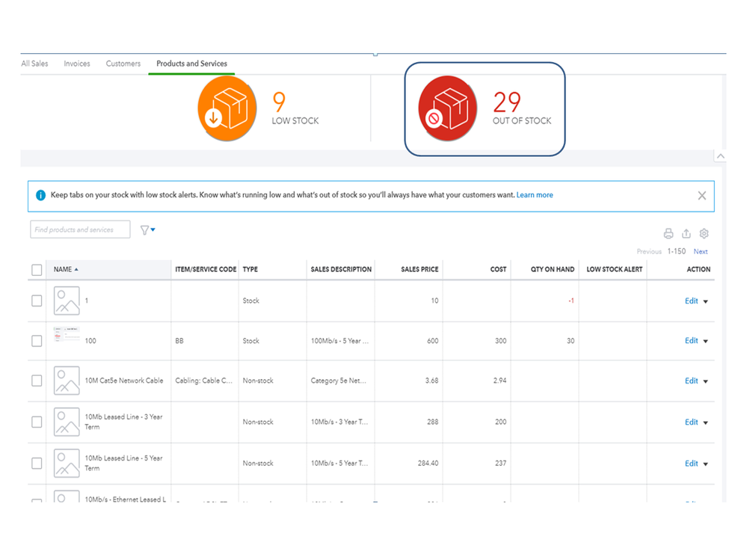Click the ITEM/SERVICE CODE column header
Image resolution: width=747 pixels, height=560 pixels.
pos(206,269)
